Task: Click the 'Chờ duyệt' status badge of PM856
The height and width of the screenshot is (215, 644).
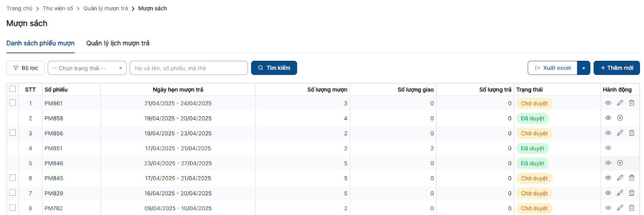Action: click(x=534, y=133)
